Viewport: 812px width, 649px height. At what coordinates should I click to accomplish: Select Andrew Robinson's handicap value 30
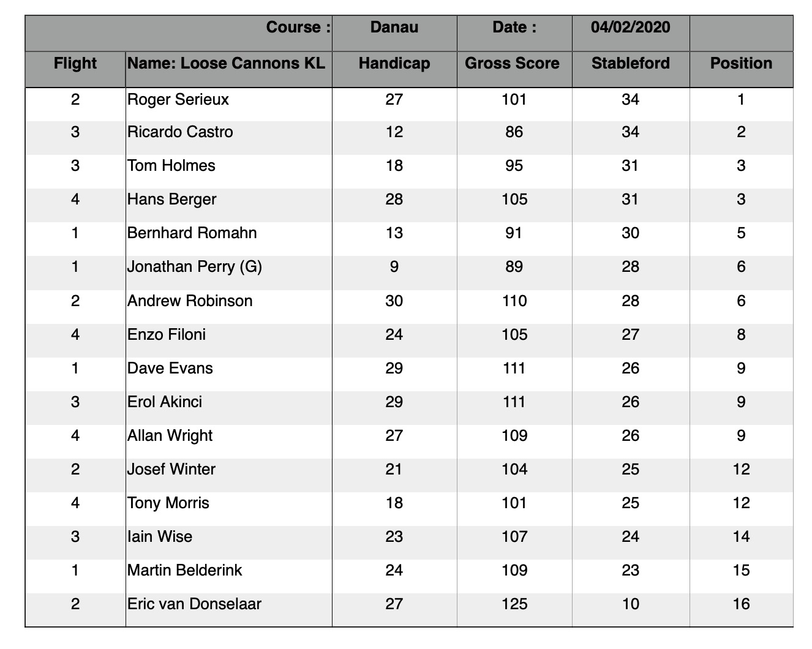point(394,301)
